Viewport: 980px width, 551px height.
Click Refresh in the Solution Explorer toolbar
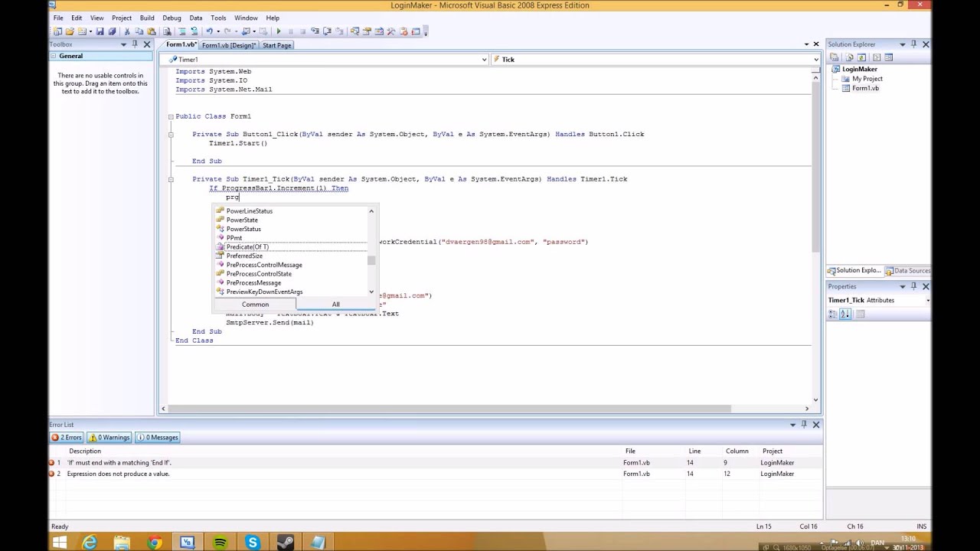[861, 57]
